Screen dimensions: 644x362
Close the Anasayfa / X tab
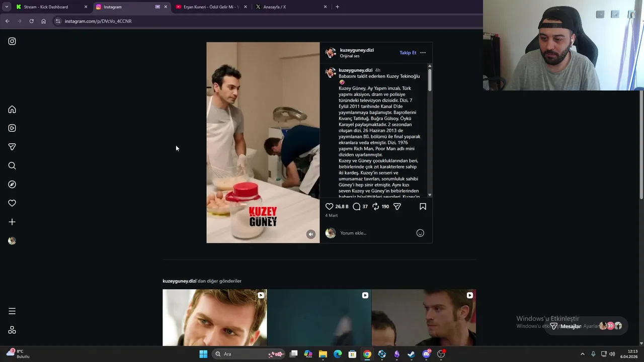click(325, 7)
